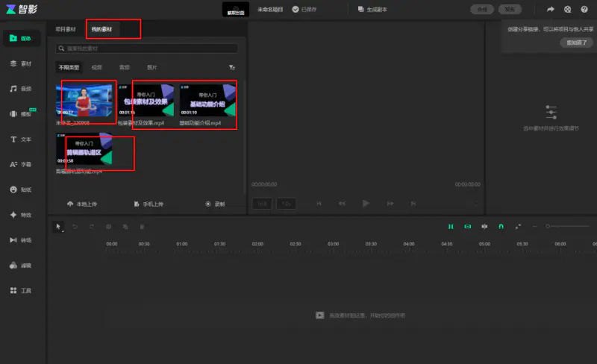Viewport: 597px width, 364px height.
Task: Open the 转场 (Transition) panel
Action: click(x=20, y=240)
